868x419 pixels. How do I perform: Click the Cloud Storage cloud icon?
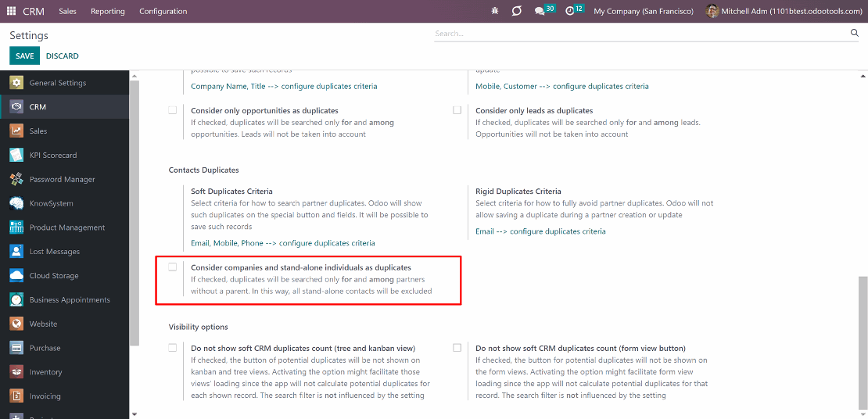[16, 276]
